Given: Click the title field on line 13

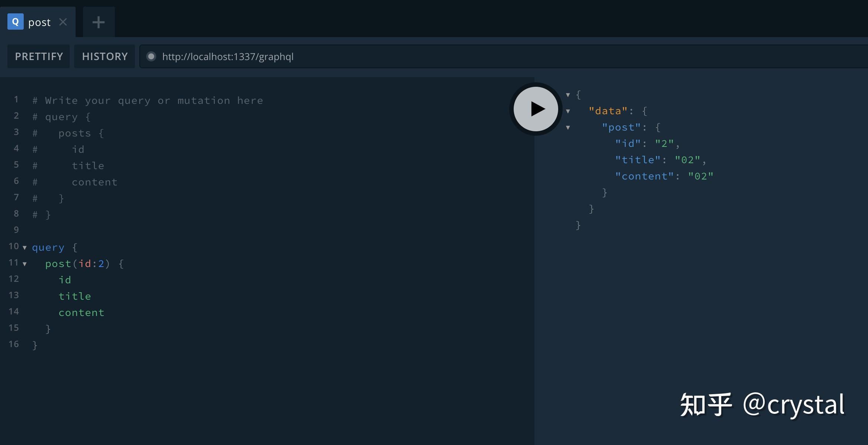Looking at the screenshot, I should pos(74,296).
